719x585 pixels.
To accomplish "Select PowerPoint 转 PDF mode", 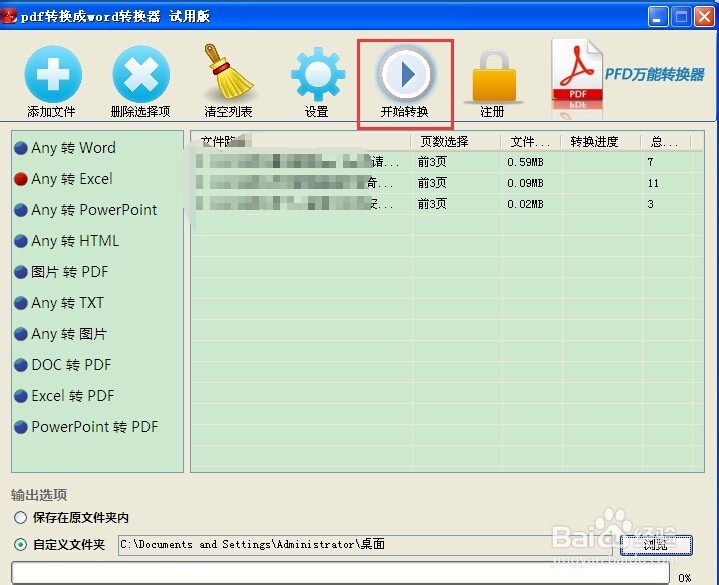I will 86,427.
